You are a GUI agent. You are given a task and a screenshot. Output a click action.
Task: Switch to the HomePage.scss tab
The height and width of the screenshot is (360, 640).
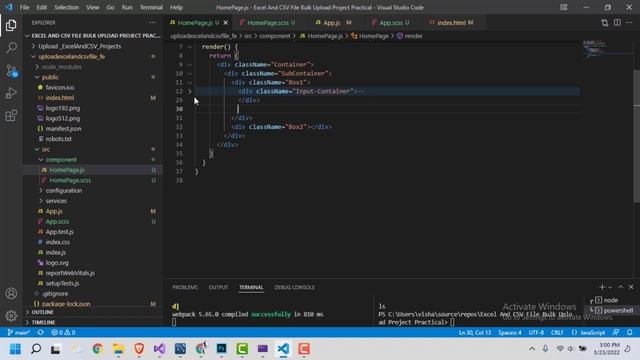[267, 23]
